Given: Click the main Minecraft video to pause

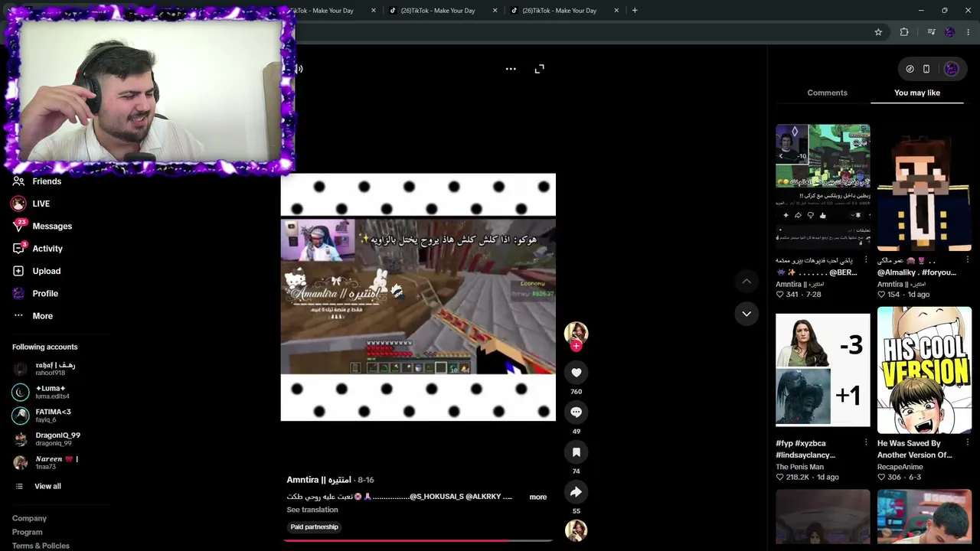Looking at the screenshot, I should [418, 297].
